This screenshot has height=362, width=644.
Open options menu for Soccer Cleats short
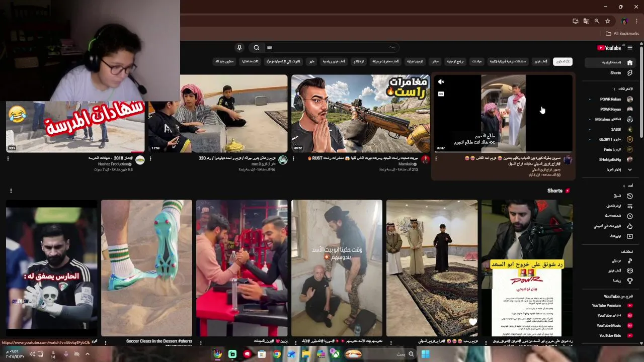pos(106,342)
